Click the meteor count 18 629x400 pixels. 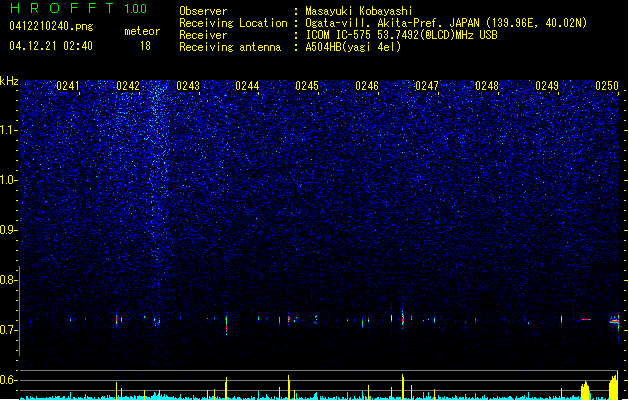click(145, 46)
